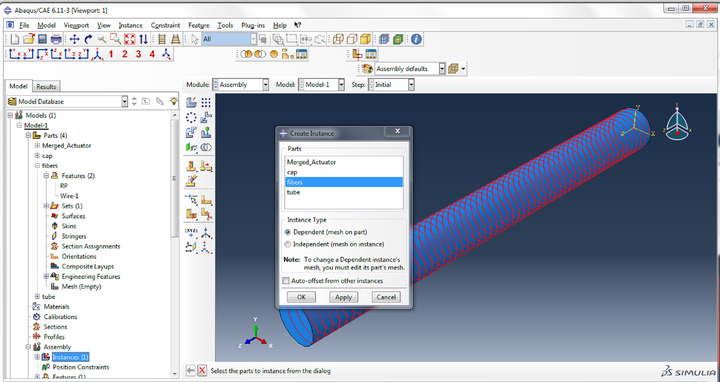Click the Print icon in the toolbar
The height and width of the screenshot is (382, 720).
coord(56,39)
